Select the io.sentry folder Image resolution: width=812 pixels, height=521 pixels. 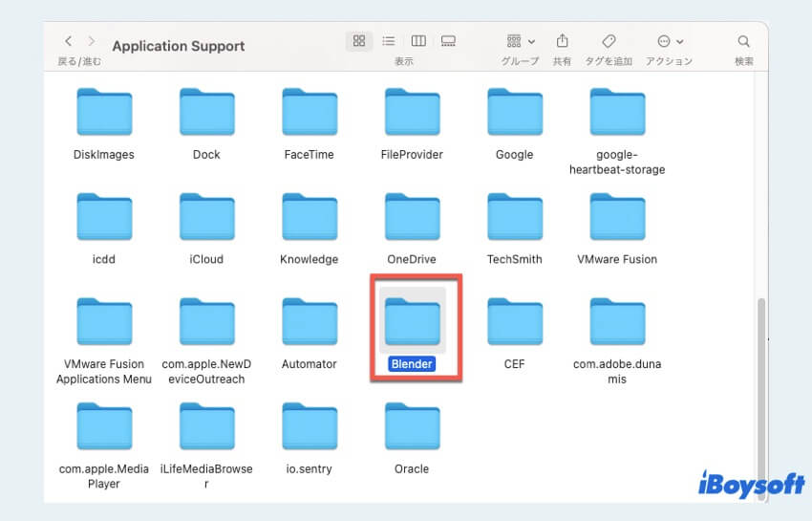310,426
